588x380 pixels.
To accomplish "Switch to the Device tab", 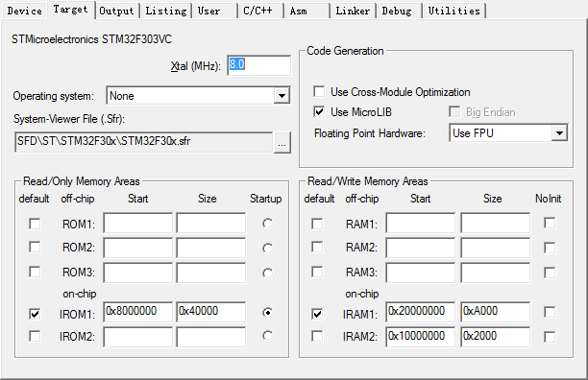I will coord(24,11).
